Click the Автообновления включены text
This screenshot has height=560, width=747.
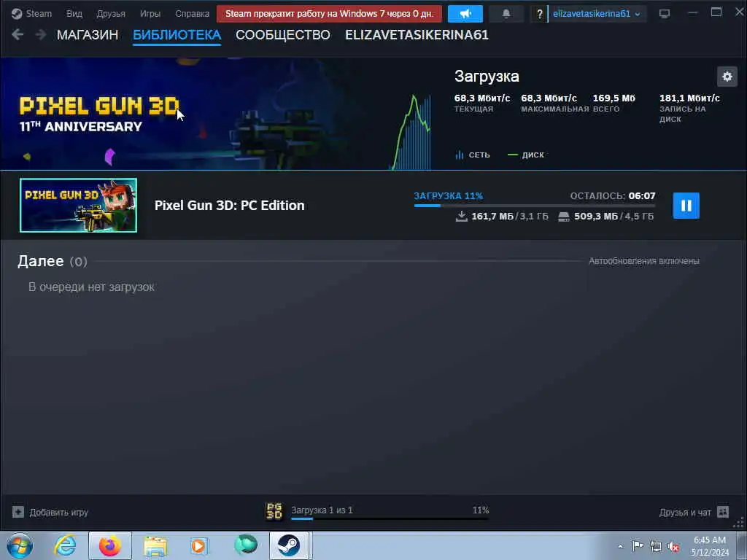pos(644,261)
